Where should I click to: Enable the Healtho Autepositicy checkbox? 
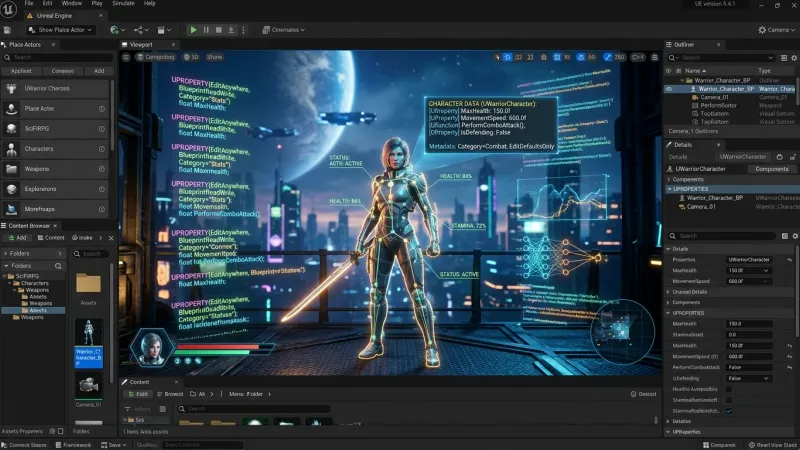click(x=729, y=389)
